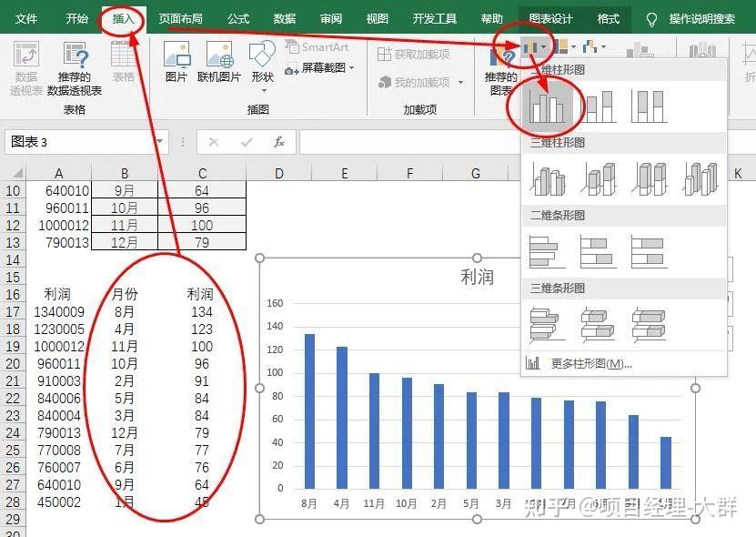This screenshot has width=756, height=537.
Task: Open the waterfall chart dropdown
Action: (x=594, y=47)
